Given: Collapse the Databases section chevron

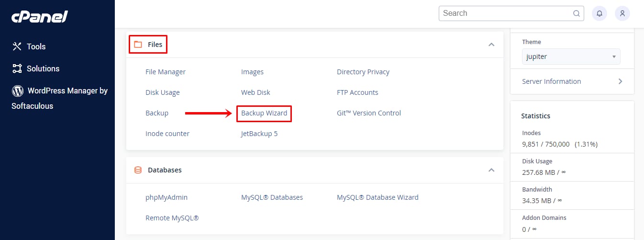Looking at the screenshot, I should (491, 170).
